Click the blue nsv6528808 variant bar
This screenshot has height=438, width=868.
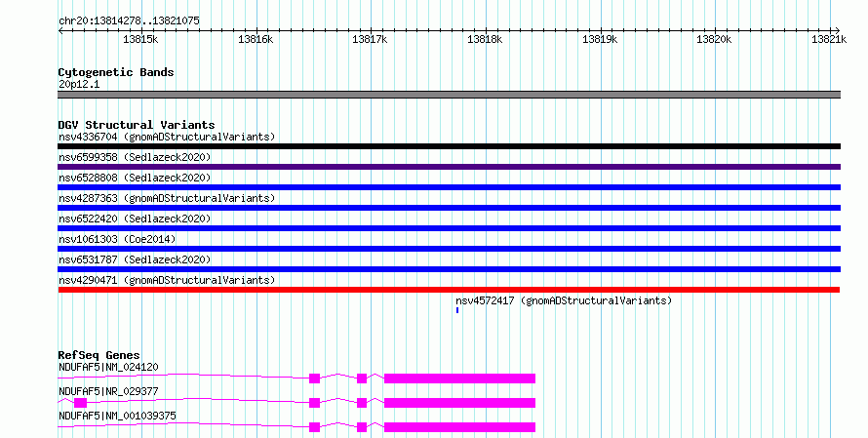tap(449, 187)
